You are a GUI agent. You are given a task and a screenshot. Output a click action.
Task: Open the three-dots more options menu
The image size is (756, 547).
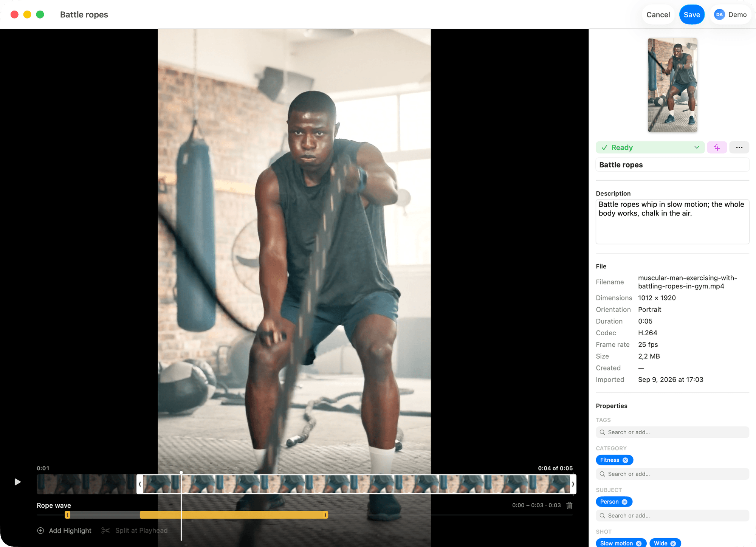click(x=739, y=147)
